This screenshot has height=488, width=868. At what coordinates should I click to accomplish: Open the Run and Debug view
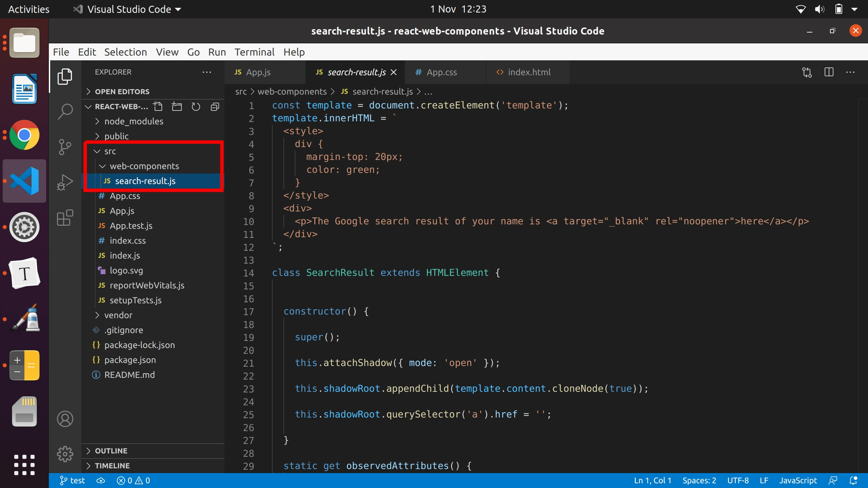click(x=65, y=181)
